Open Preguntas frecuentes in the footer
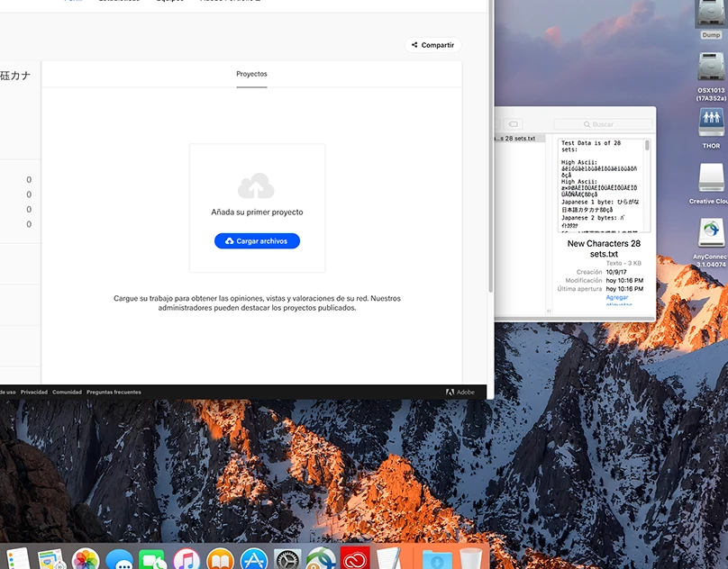This screenshot has height=569, width=728. point(114,393)
